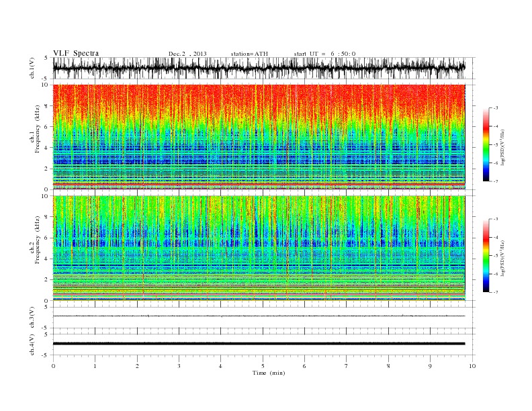Screen dimensions: 532x411
Task: Click time axis tick label "1"
Action: [x=95, y=366]
